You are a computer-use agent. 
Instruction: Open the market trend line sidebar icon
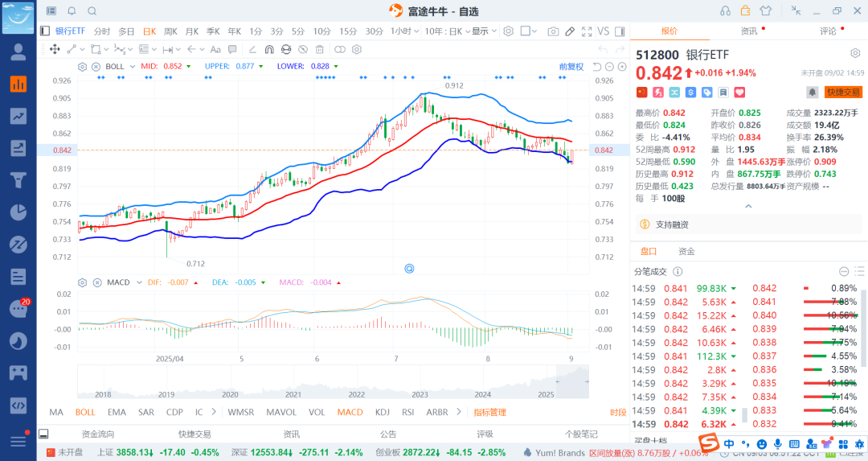(18, 116)
